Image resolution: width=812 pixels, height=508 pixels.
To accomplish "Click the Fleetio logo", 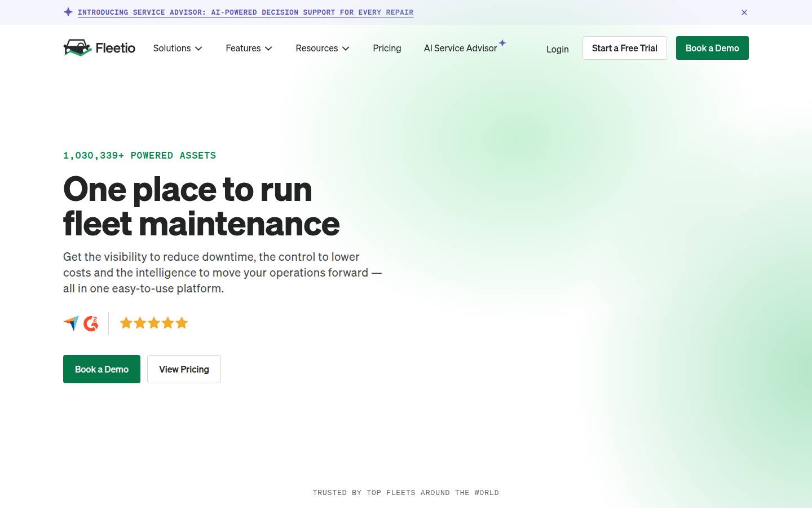I will click(x=99, y=48).
